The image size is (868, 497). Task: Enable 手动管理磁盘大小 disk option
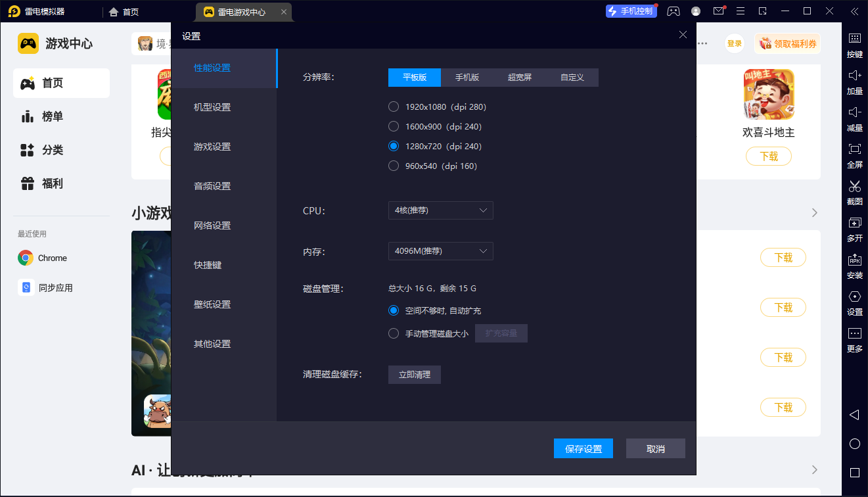(394, 333)
